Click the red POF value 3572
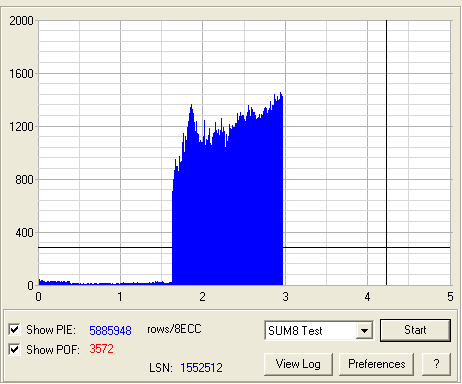The height and width of the screenshot is (384, 462). 101,349
